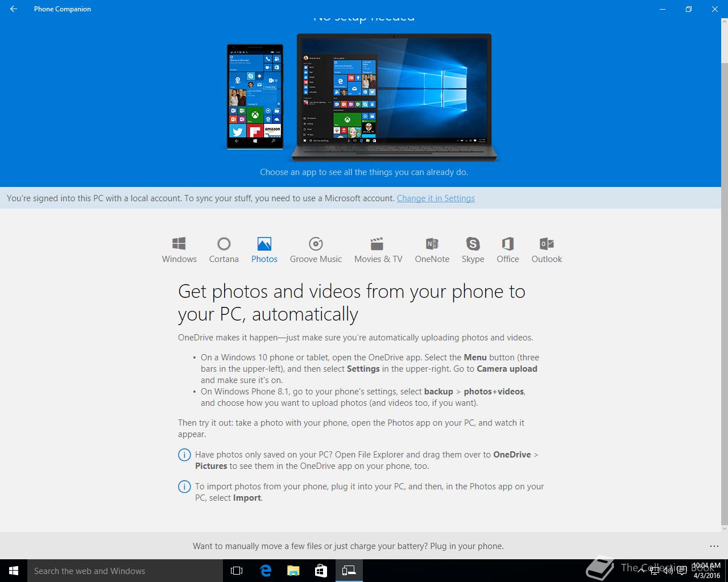Open the Store from the taskbar
Image resolution: width=728 pixels, height=582 pixels.
coord(321,571)
